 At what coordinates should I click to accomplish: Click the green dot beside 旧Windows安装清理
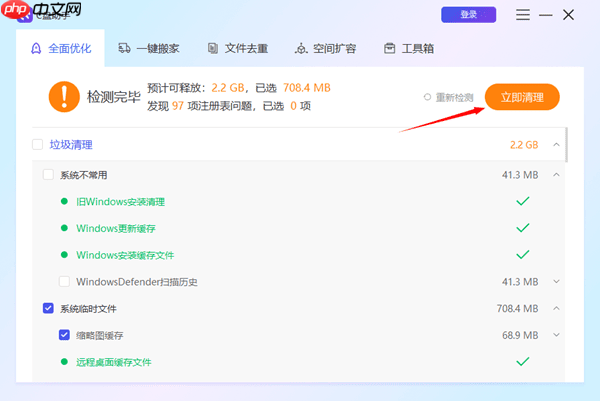pyautogui.click(x=64, y=201)
